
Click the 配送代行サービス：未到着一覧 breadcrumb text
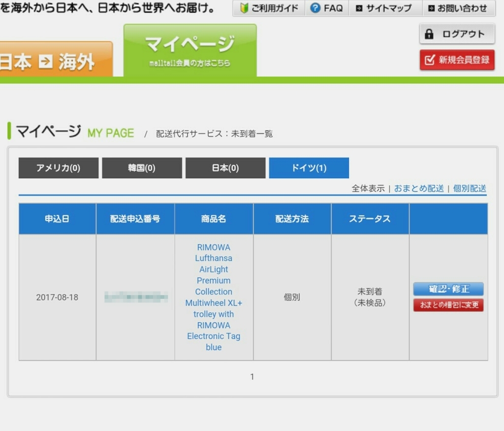(215, 134)
